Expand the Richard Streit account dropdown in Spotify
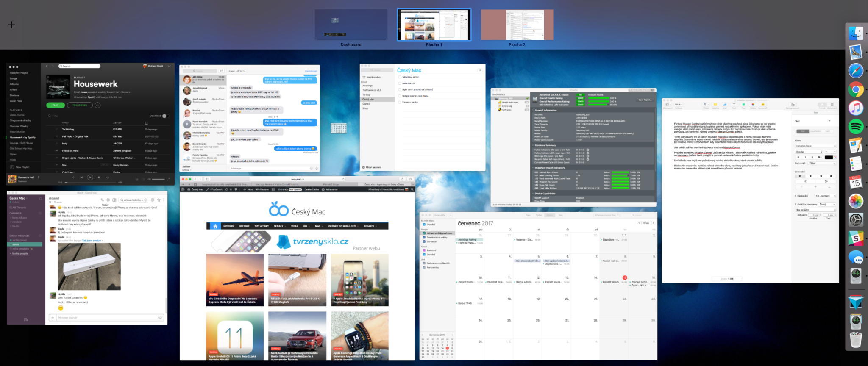This screenshot has width=868, height=366. 169,66
